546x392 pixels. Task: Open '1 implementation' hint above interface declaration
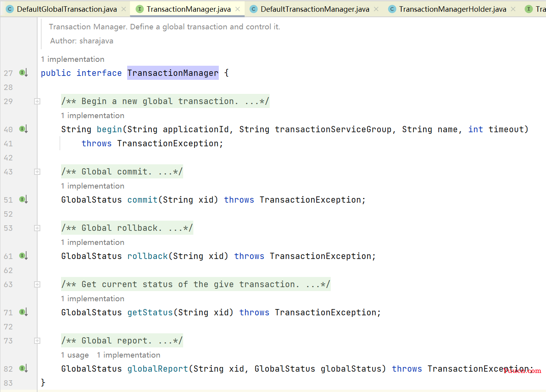click(x=73, y=59)
